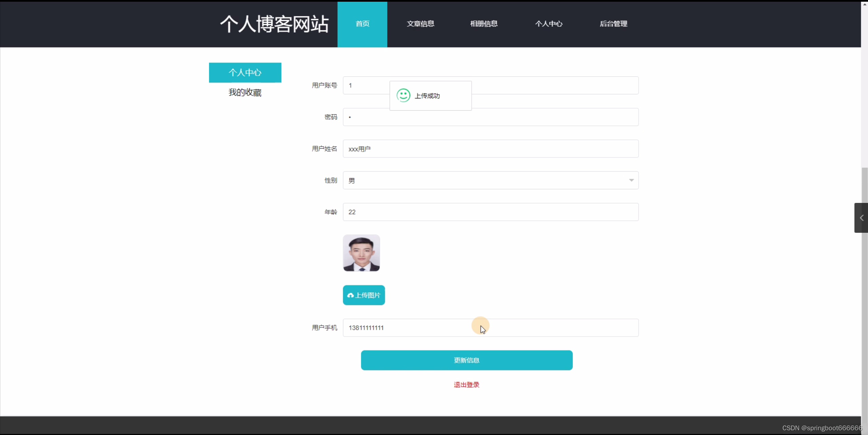Click the 退出登录 link

point(466,385)
